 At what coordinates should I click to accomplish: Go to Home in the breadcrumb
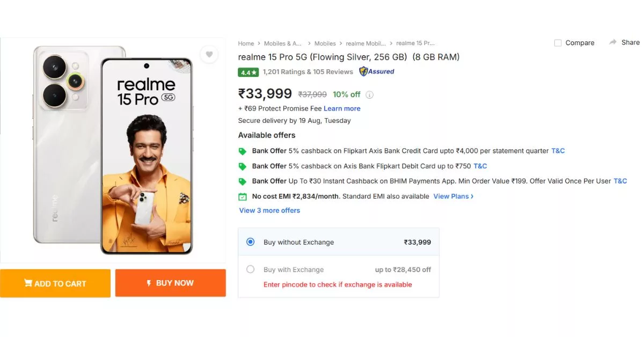tap(246, 43)
